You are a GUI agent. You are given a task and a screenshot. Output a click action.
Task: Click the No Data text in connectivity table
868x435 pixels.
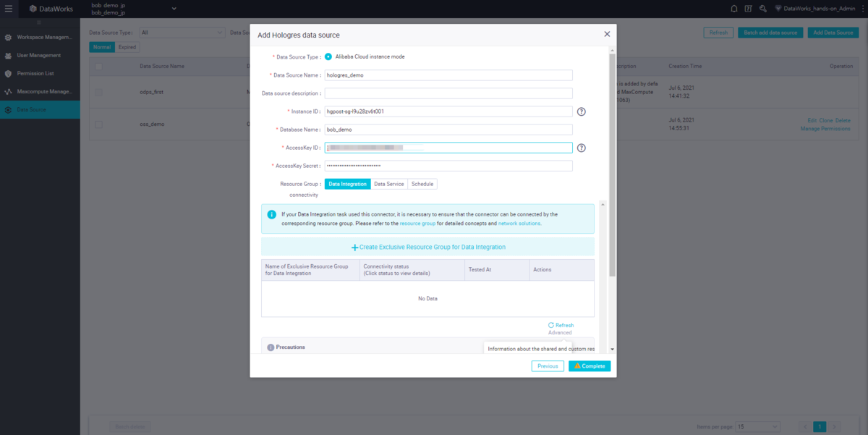pos(427,298)
